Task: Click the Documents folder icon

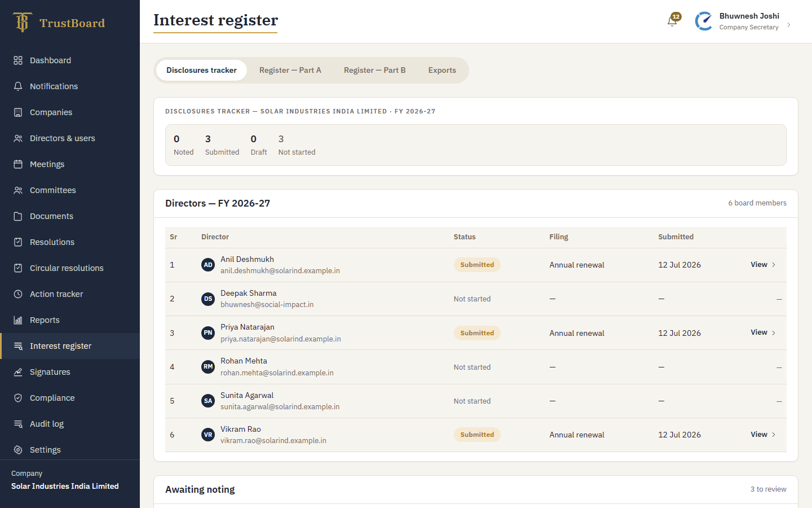Action: 18,216
